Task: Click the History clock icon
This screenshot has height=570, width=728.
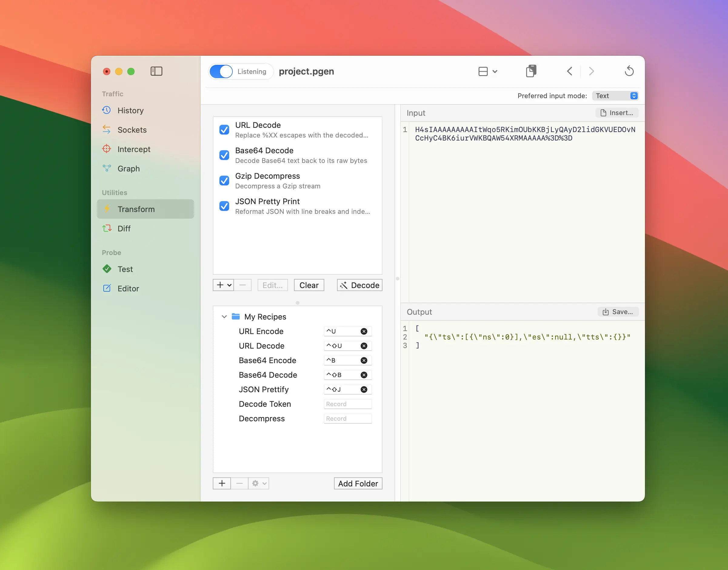Action: tap(106, 110)
